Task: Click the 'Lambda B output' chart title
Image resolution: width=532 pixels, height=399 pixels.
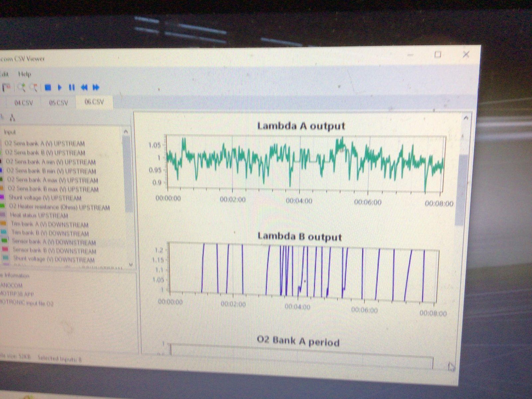Action: point(300,236)
